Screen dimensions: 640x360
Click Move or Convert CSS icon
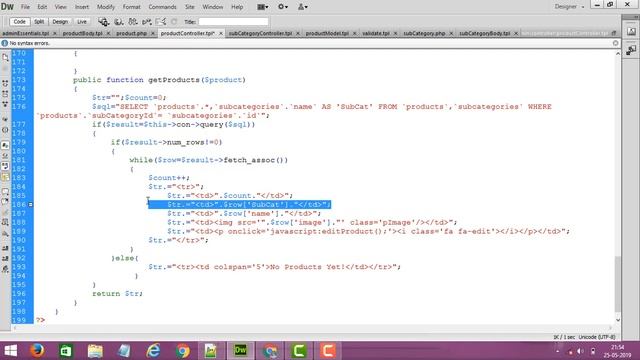coord(5,234)
